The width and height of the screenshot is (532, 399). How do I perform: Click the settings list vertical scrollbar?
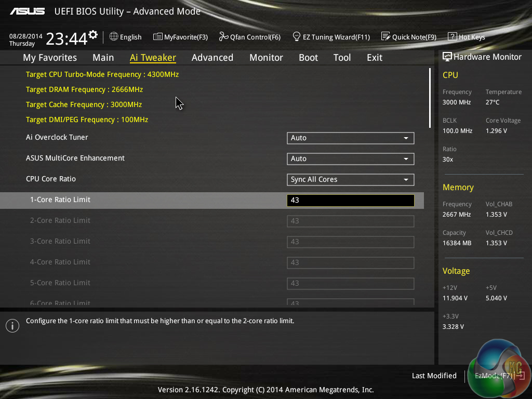coord(430,98)
